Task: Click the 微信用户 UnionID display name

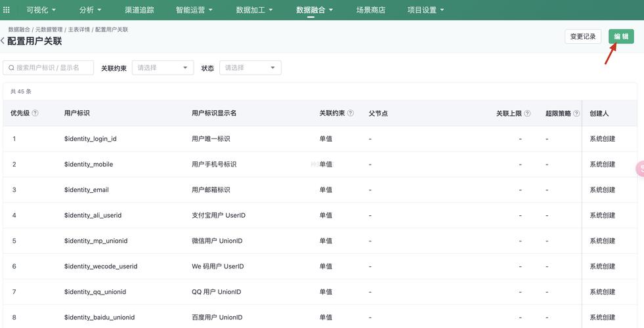Action: coord(217,241)
